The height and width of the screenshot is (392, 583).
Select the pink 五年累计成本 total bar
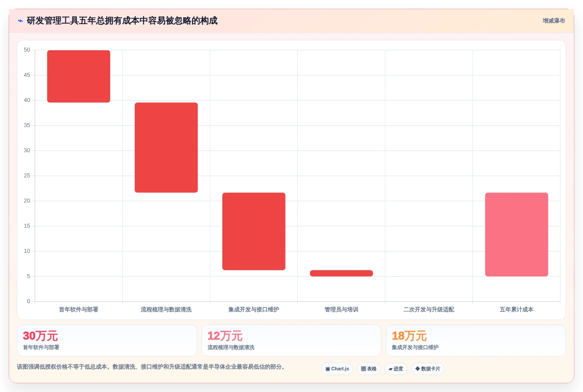click(516, 234)
